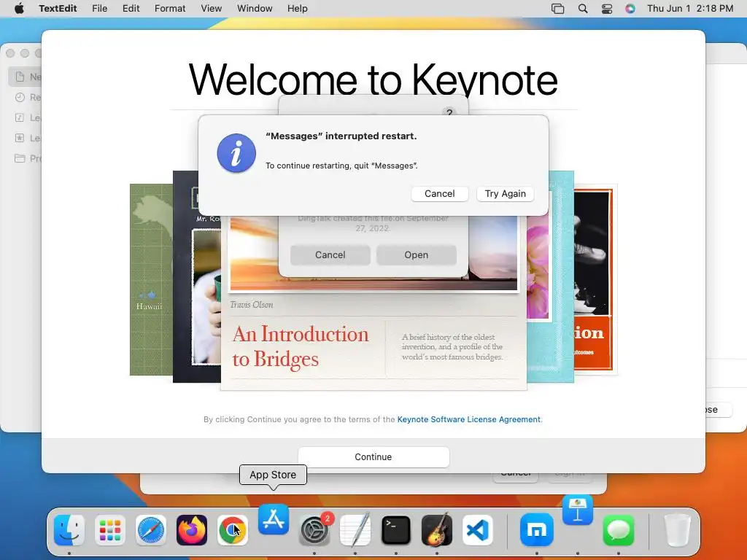Open the TextEdit application menu

coord(58,9)
